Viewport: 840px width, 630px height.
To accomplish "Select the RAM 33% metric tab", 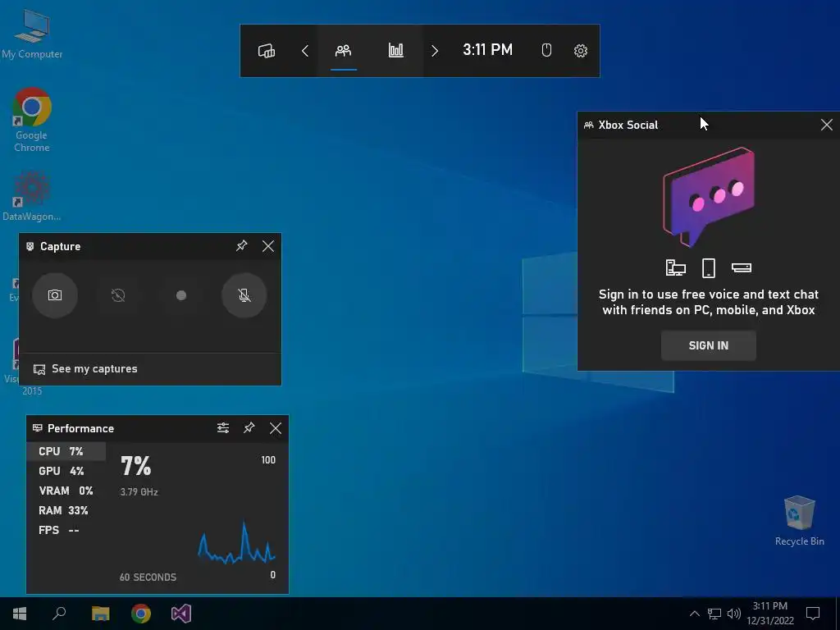I will (66, 510).
